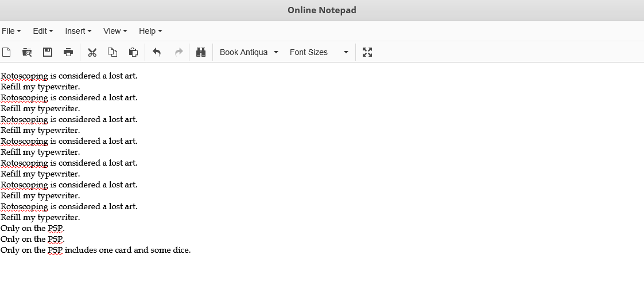Place cursor in the first 'Rotoscoping is considered a lost art.' line
Screen dimensions: 644x294
pyautogui.click(x=69, y=76)
